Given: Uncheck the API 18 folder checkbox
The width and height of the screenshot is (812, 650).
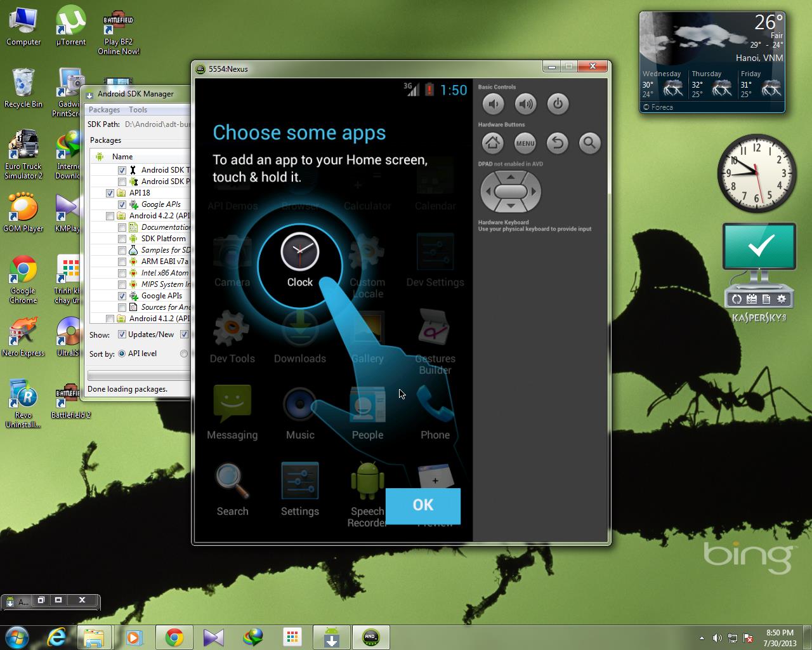Looking at the screenshot, I should pyautogui.click(x=110, y=193).
